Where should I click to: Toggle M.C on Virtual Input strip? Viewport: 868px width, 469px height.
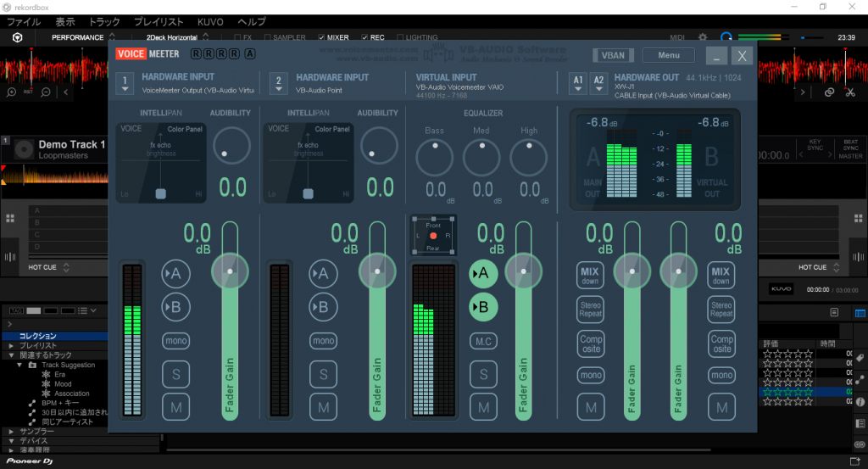tap(483, 342)
